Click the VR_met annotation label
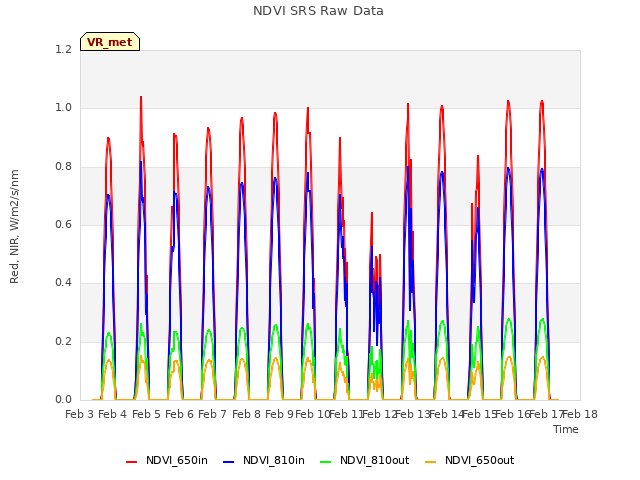This screenshot has height=480, width=640. tap(110, 42)
